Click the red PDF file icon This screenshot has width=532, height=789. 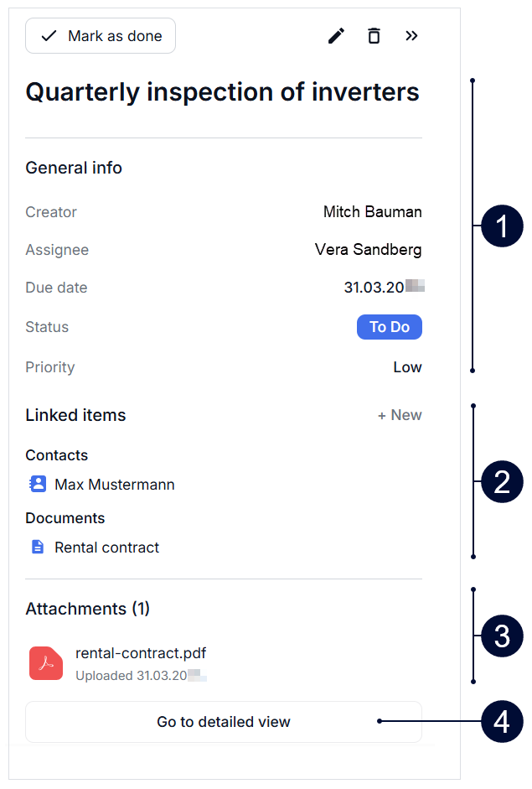[46, 662]
